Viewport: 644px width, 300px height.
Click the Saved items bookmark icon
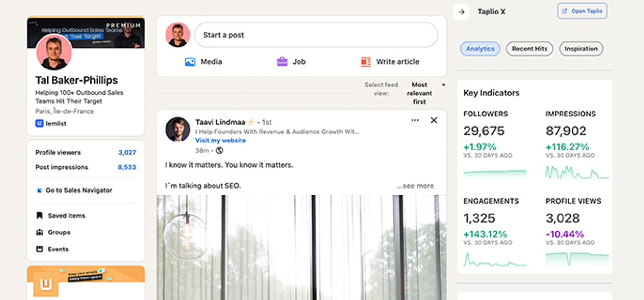tap(39, 215)
